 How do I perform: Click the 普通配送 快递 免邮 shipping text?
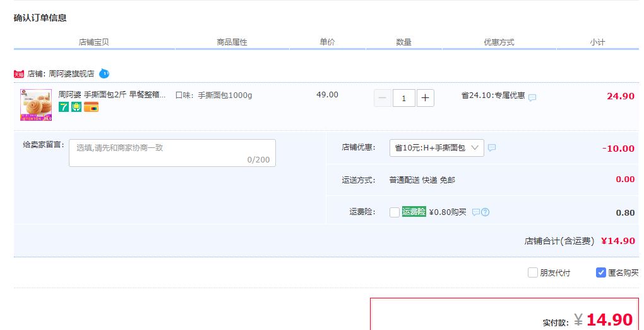(422, 180)
